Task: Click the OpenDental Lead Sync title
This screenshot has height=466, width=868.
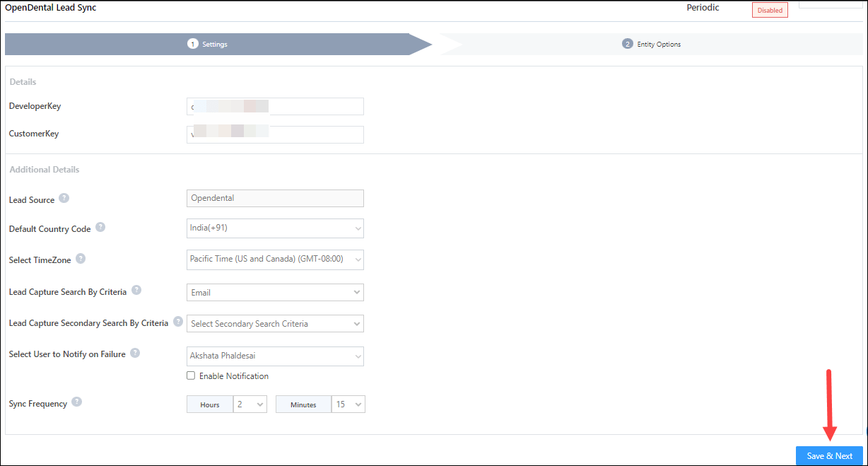Action: point(51,8)
